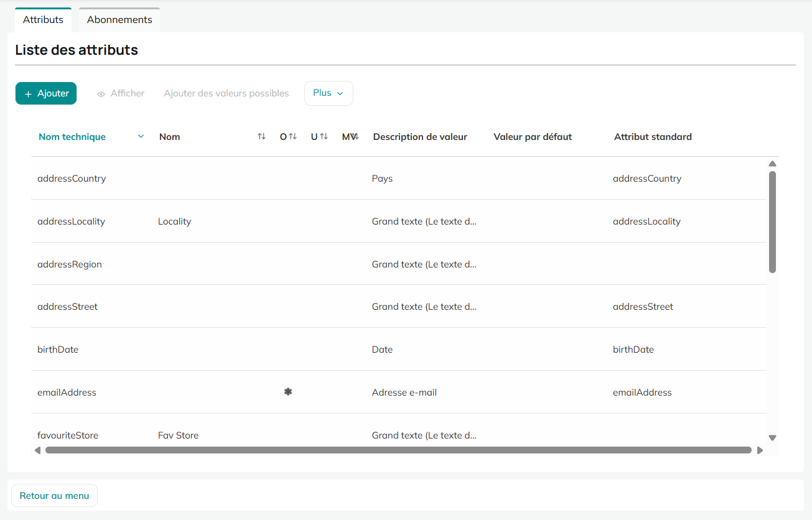Click the vertical scrollbar thumb of the table
Viewport: 812px width, 520px height.
click(772, 222)
